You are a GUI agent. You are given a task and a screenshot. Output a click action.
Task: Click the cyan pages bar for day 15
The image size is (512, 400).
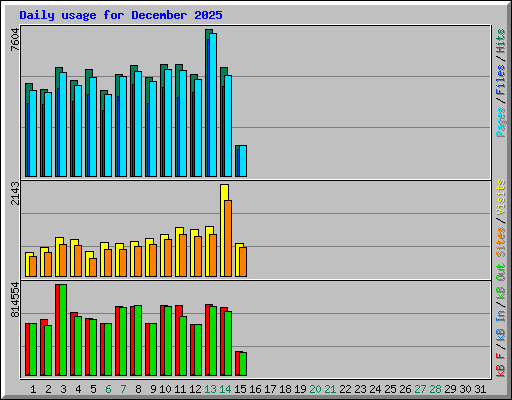click(x=243, y=161)
